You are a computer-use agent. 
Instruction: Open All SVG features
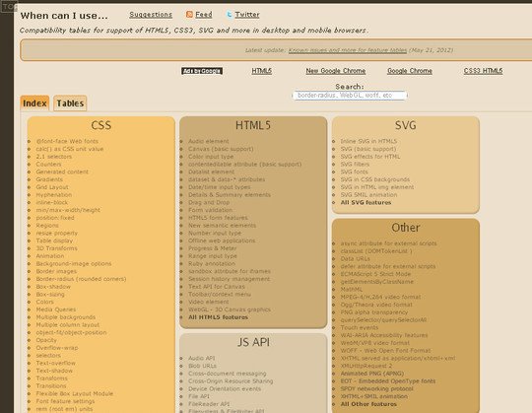(x=366, y=203)
